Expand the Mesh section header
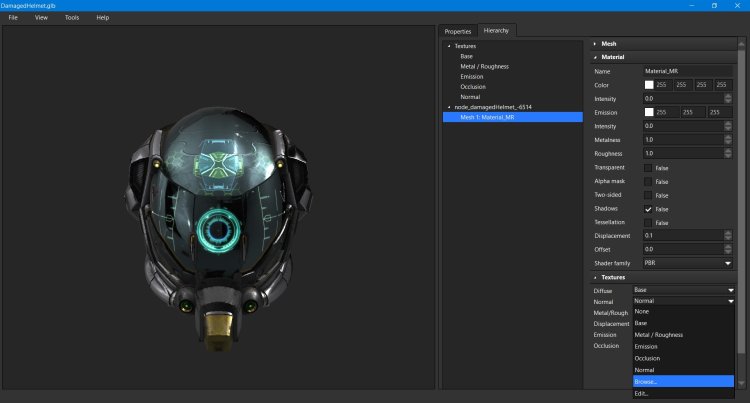750x403 pixels. [x=609, y=44]
